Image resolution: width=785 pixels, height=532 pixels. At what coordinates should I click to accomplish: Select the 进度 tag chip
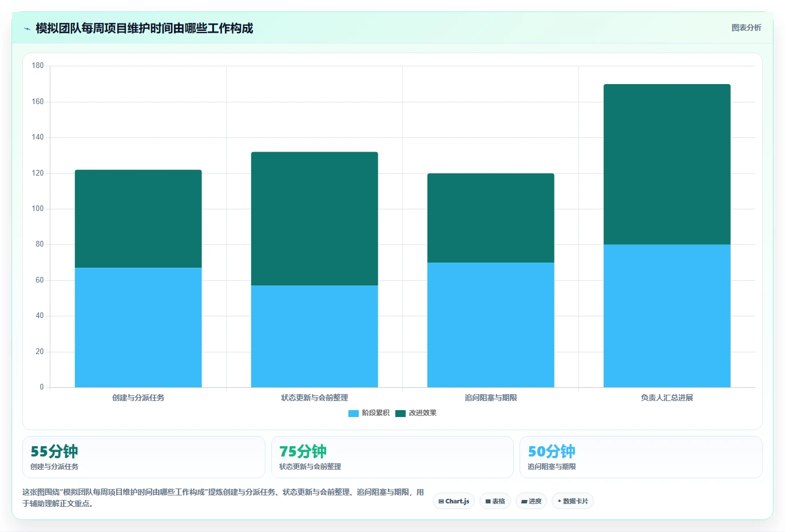(x=531, y=501)
